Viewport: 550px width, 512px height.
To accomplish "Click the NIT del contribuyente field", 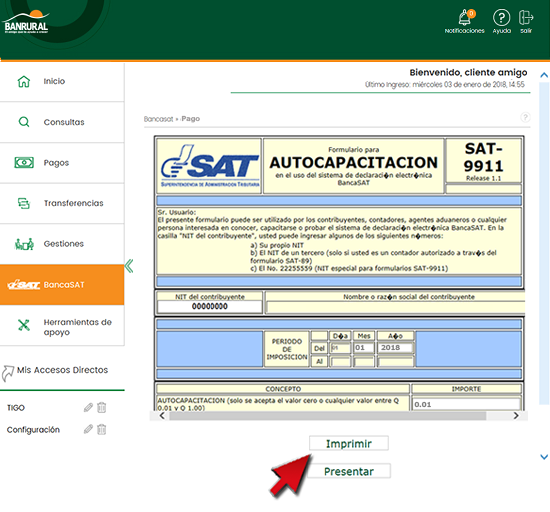I will (210, 306).
